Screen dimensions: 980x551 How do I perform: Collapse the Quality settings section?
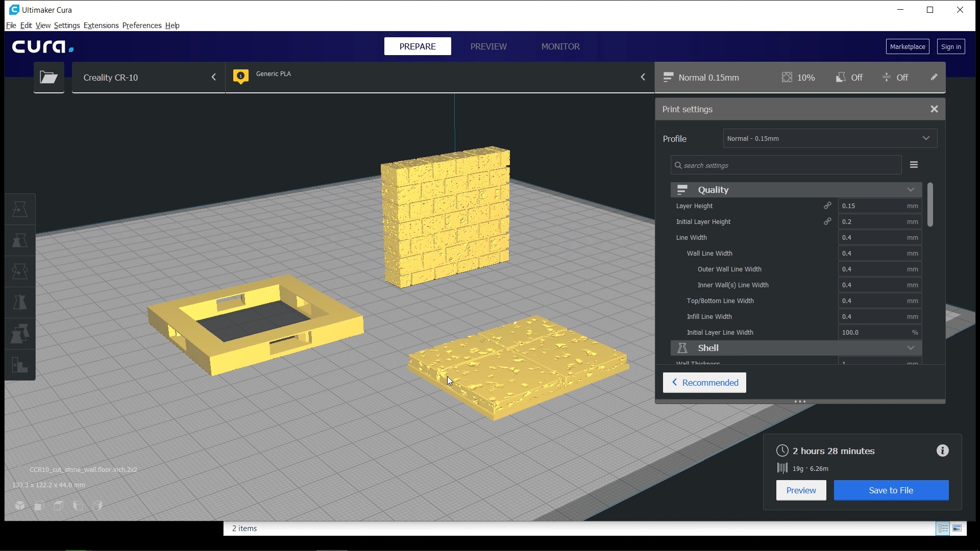(x=911, y=189)
